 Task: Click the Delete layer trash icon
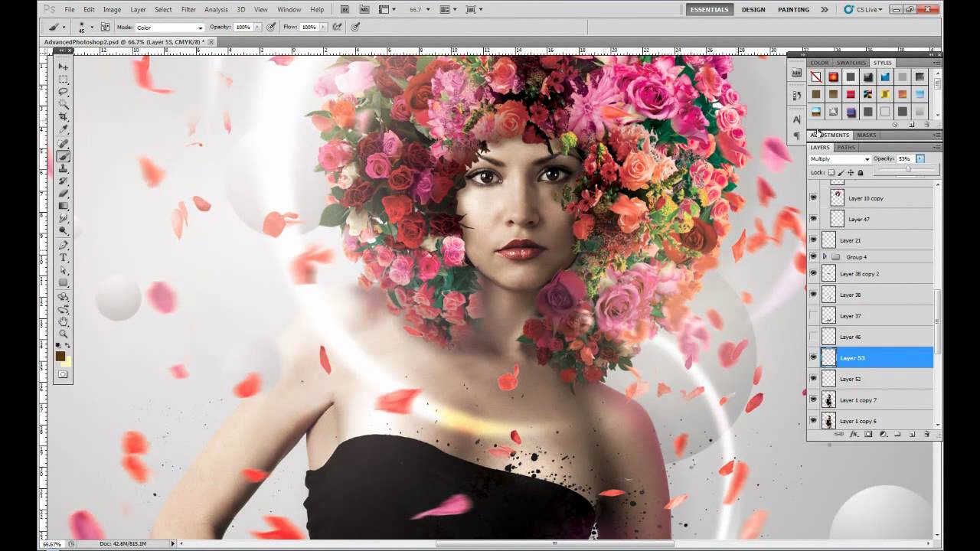(926, 434)
